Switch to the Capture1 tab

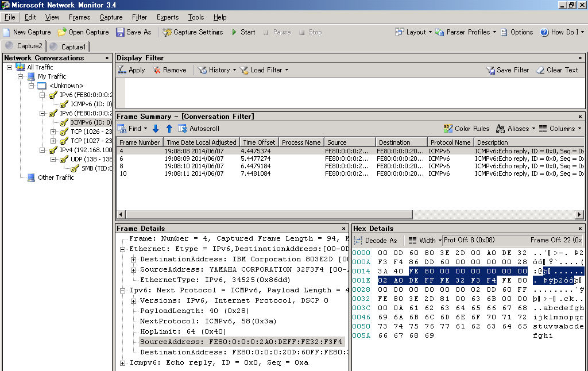[x=68, y=47]
